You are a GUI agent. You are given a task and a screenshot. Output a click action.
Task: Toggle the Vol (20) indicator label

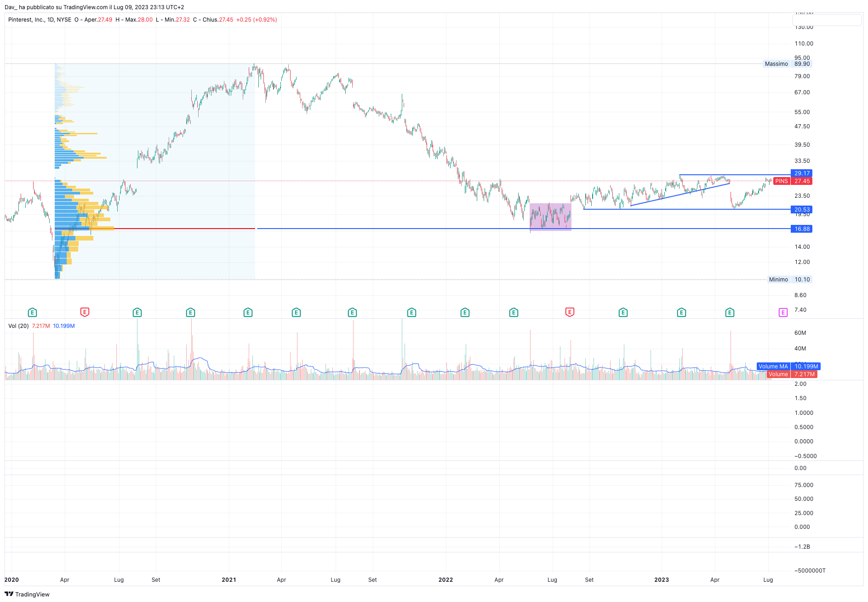(x=18, y=326)
